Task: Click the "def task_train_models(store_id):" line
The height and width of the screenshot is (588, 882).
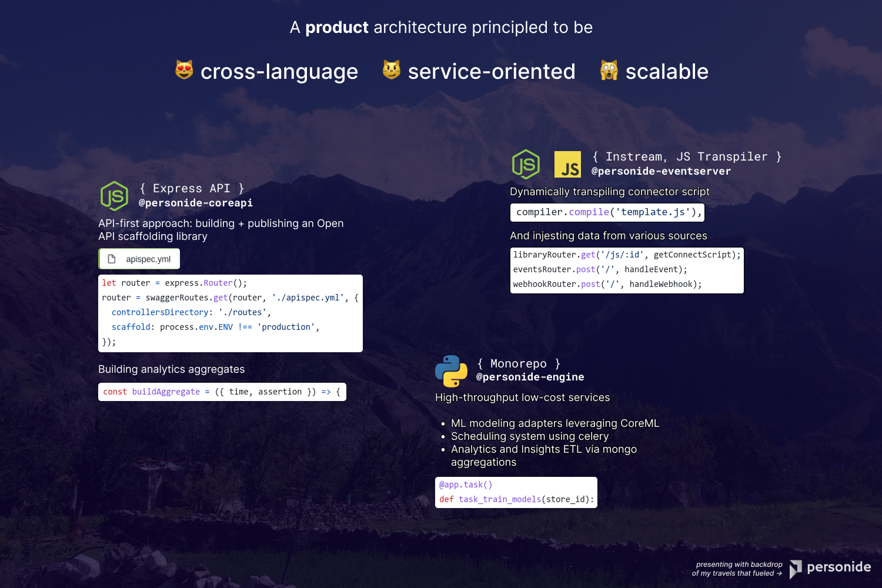Action: [517, 499]
